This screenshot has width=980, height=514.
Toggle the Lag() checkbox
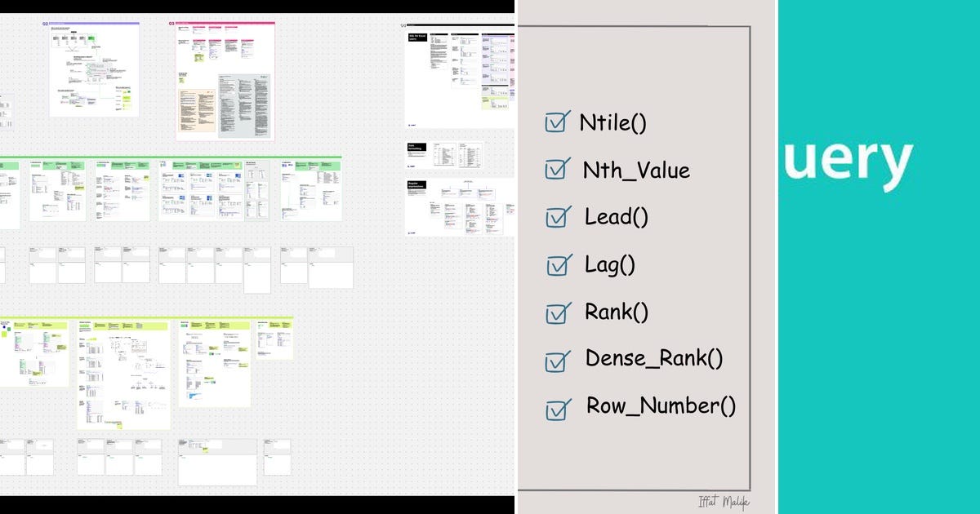559,264
